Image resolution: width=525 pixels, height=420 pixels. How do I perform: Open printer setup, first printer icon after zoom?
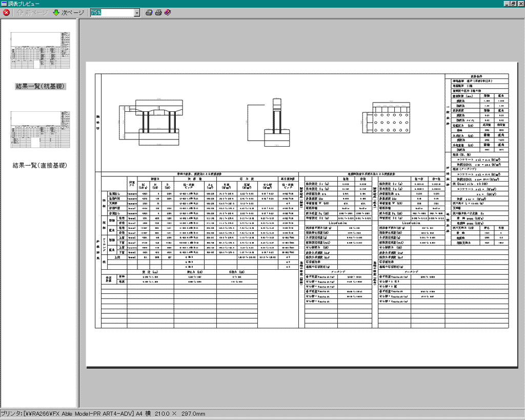click(x=149, y=13)
